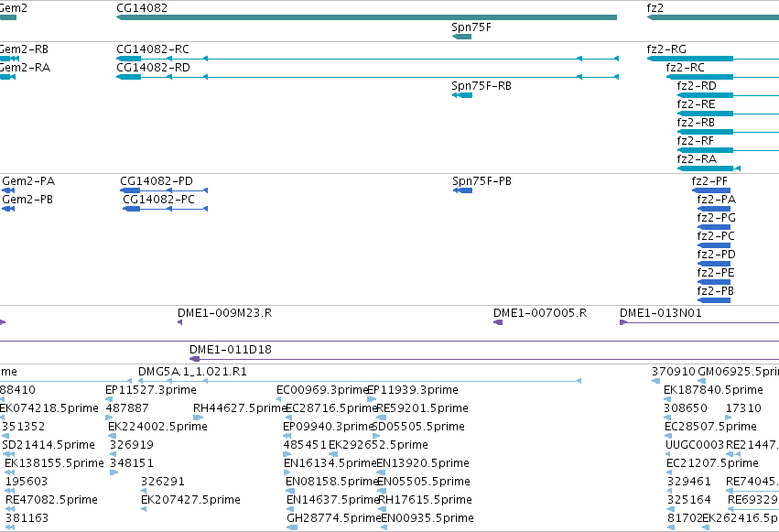The height and width of the screenshot is (532, 779).
Task: Click the EC21207.5prime EST label
Action: (712, 464)
